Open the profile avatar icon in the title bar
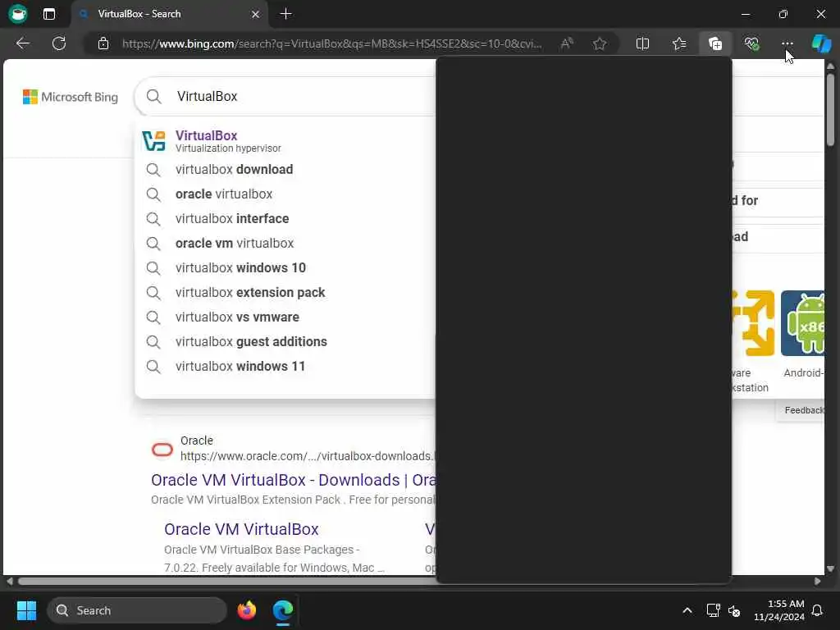The height and width of the screenshot is (630, 840). tap(18, 14)
